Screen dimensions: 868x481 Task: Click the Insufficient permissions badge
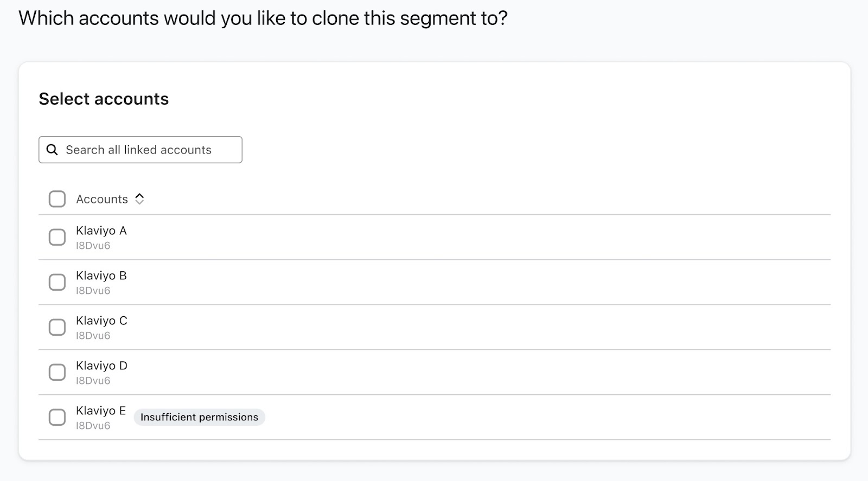point(199,417)
